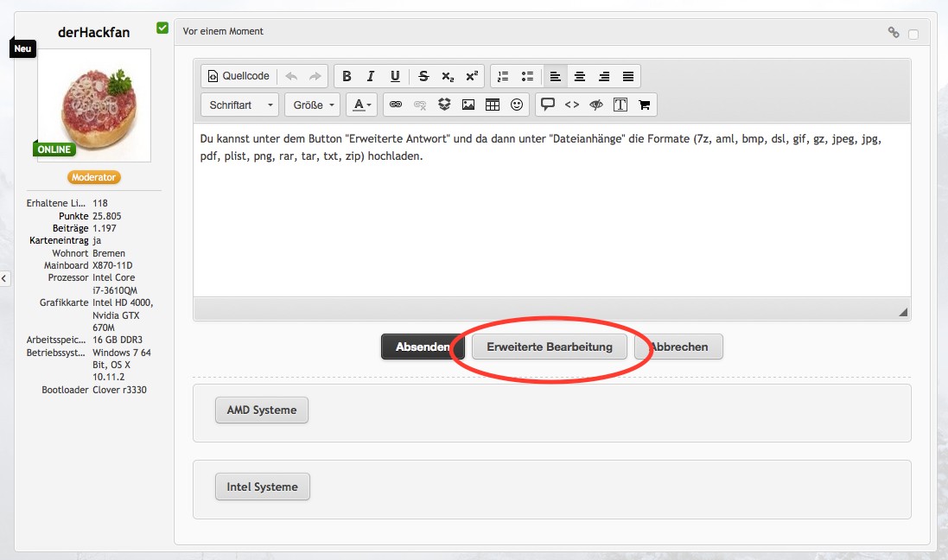Toggle underline formatting

[395, 76]
